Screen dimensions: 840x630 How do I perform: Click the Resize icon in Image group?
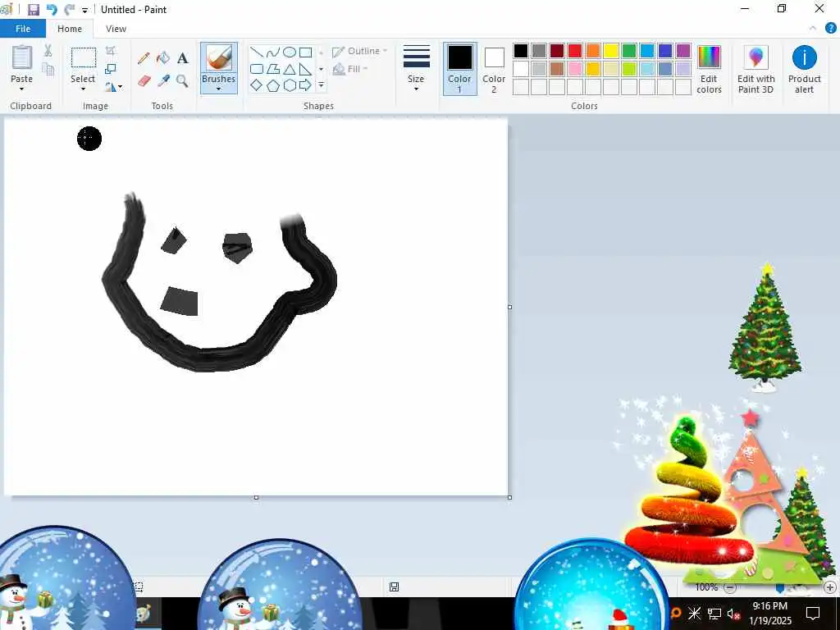click(x=111, y=69)
